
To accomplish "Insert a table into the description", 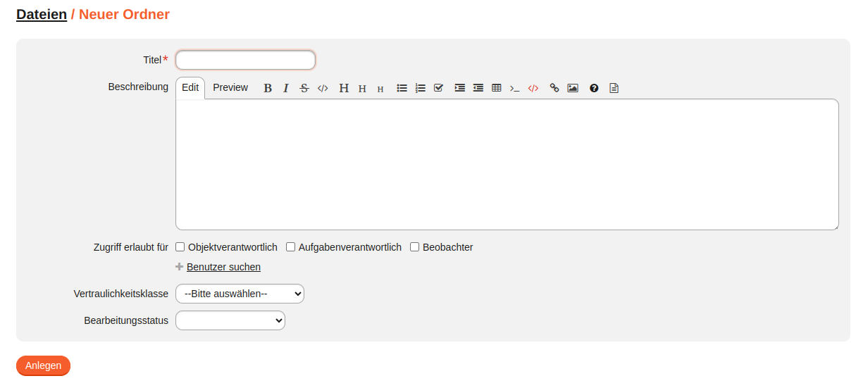I will click(496, 88).
